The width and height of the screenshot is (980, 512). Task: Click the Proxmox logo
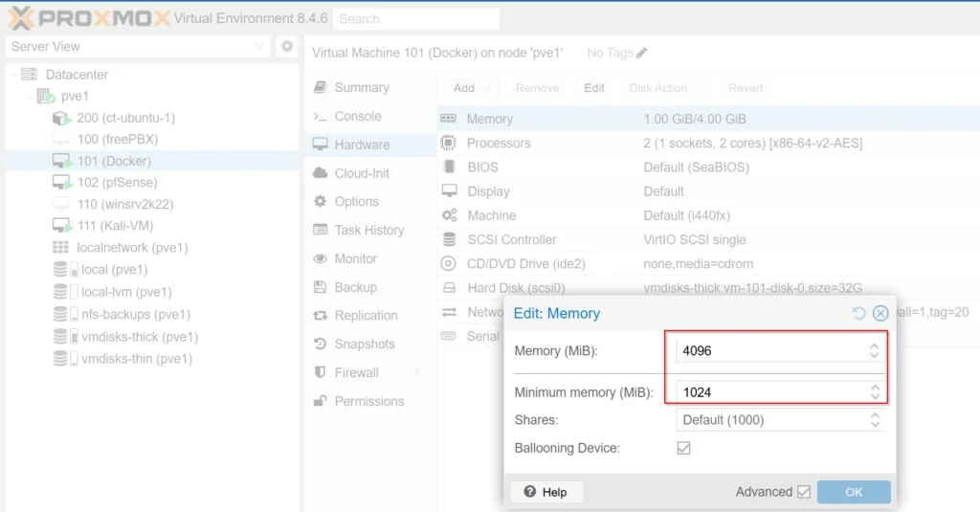coord(89,18)
